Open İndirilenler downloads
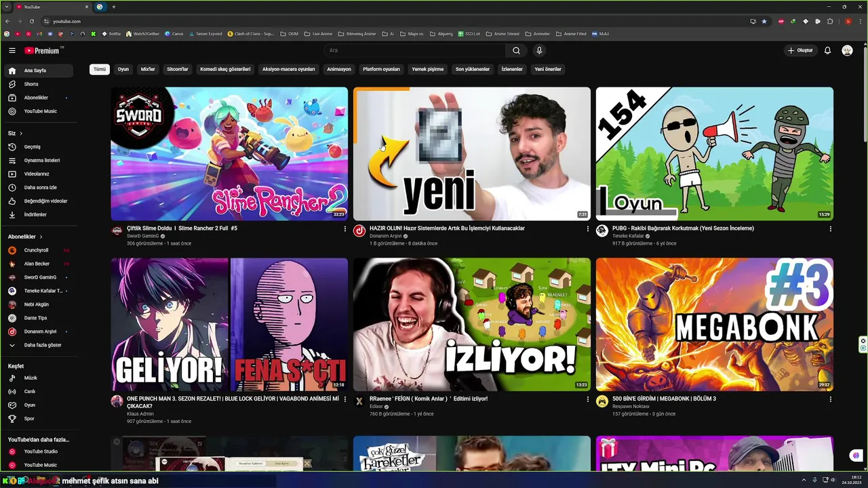 (x=41, y=214)
